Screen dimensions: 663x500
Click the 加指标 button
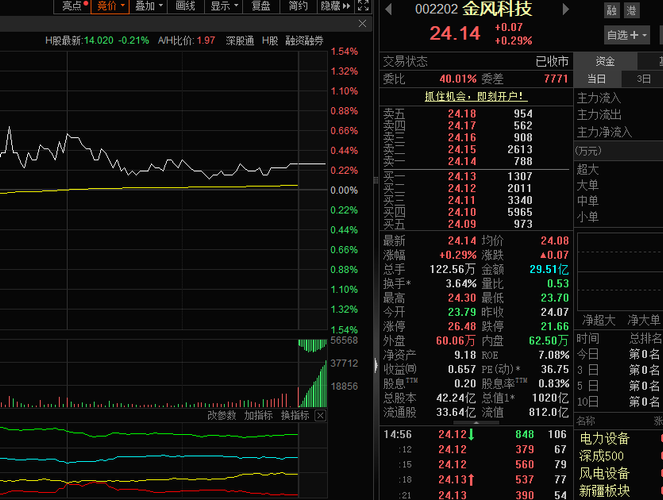click(x=258, y=415)
